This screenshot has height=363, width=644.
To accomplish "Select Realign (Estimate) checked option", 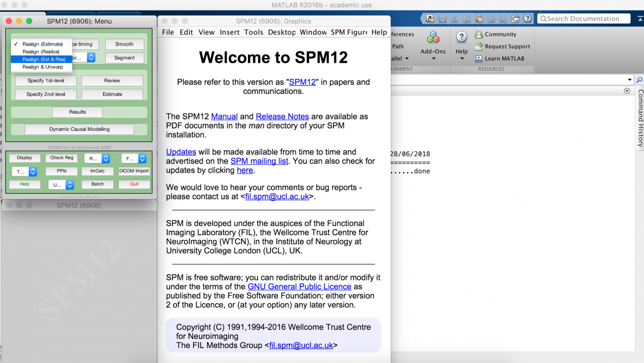I will (x=42, y=44).
